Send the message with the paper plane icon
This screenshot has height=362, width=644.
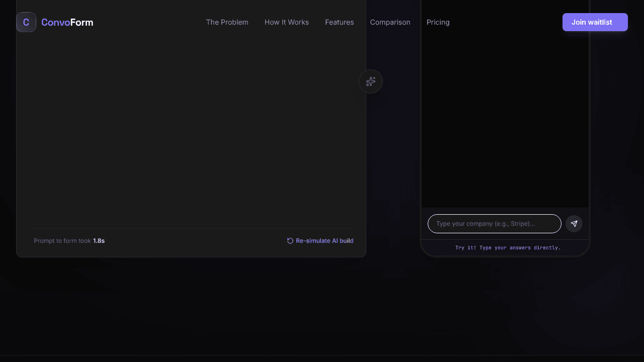click(x=574, y=224)
